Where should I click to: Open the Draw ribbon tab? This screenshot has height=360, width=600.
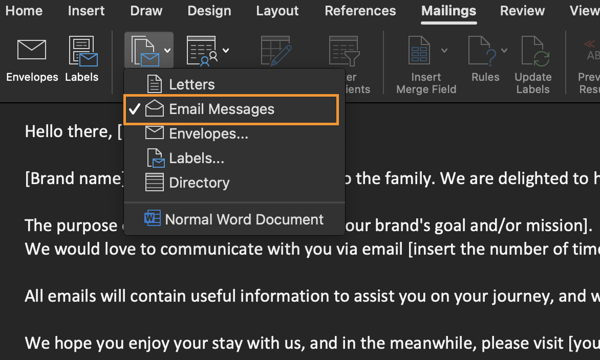click(x=146, y=11)
